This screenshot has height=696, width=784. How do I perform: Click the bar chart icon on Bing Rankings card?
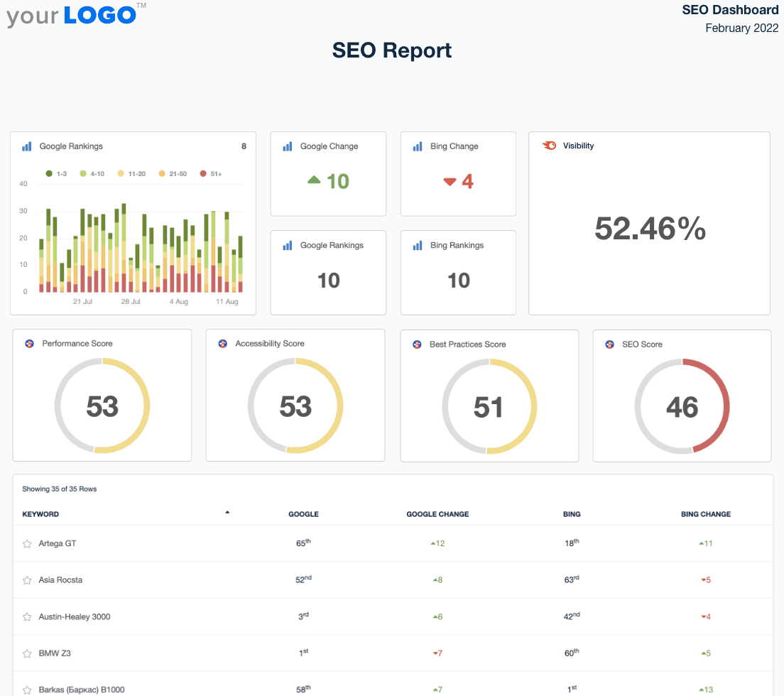pos(418,245)
